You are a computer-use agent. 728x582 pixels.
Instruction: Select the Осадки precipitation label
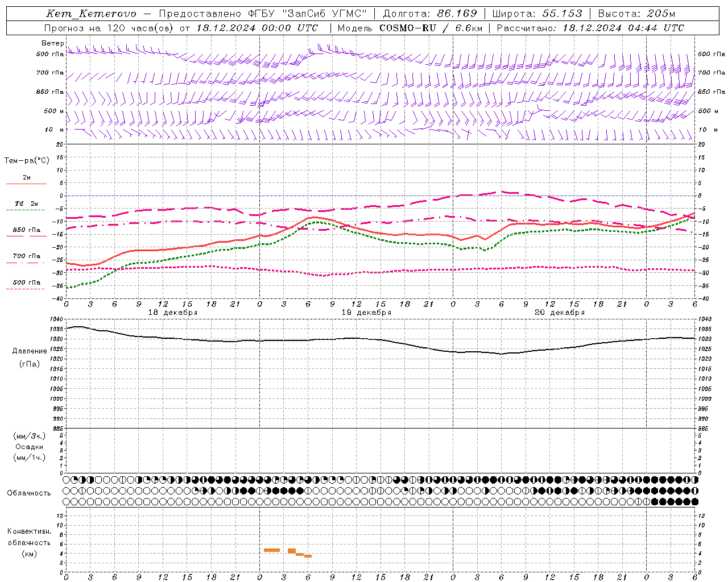29,447
